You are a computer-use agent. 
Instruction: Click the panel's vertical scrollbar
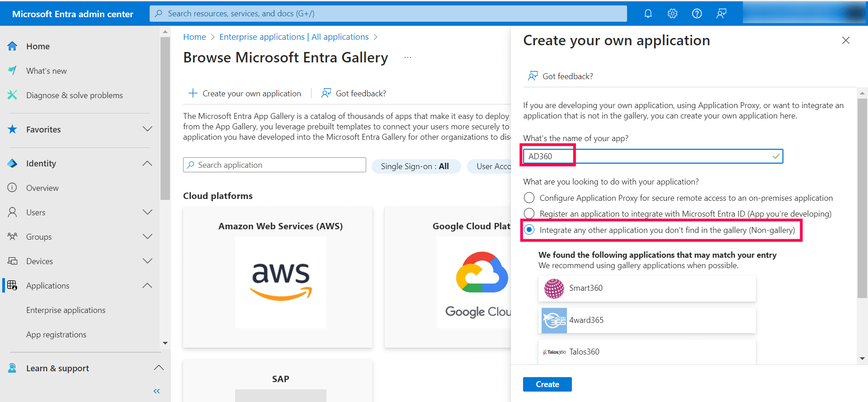coord(862,199)
